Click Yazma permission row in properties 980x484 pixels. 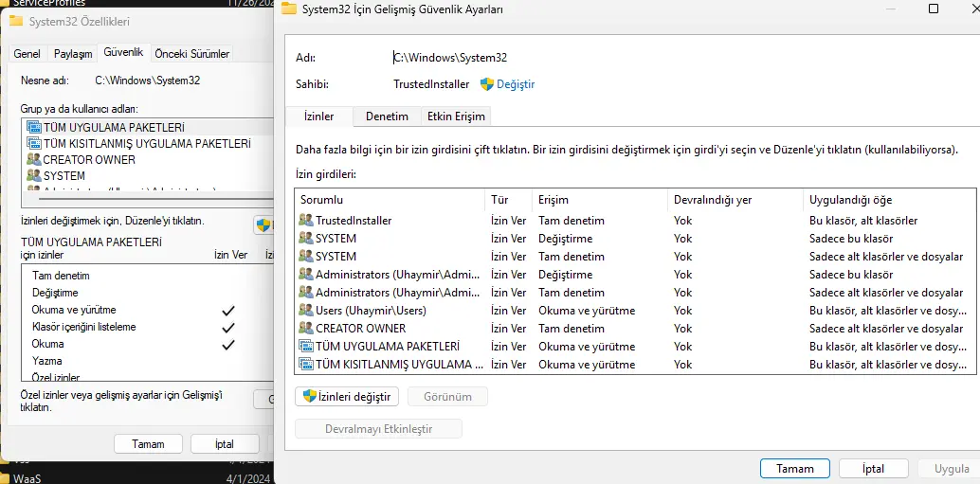coord(149,361)
